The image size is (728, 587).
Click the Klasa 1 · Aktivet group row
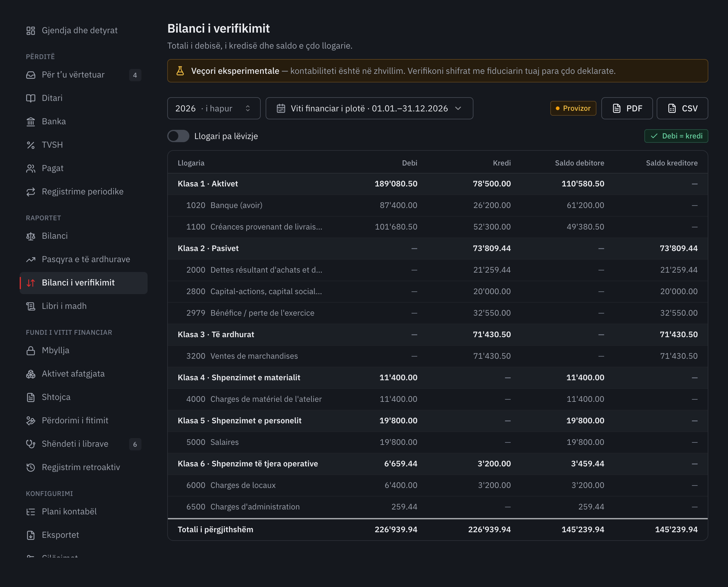pyautogui.click(x=437, y=184)
